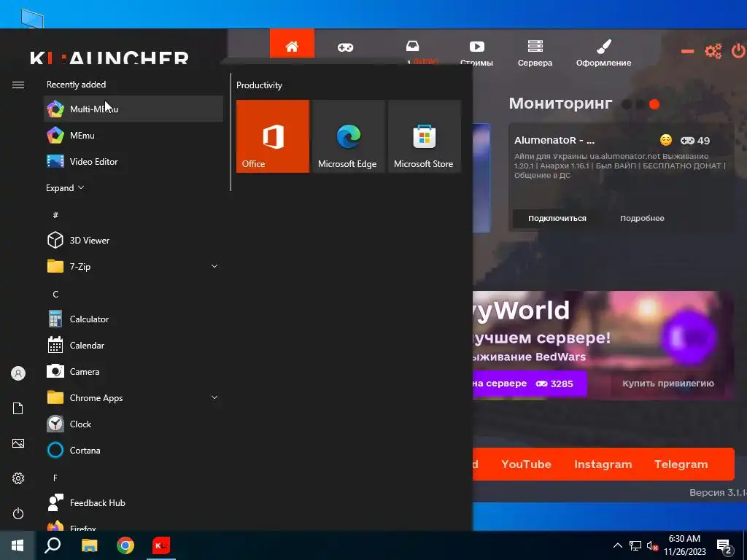The image size is (747, 560).
Task: Go to KLauncher Home tab
Action: pos(292,46)
